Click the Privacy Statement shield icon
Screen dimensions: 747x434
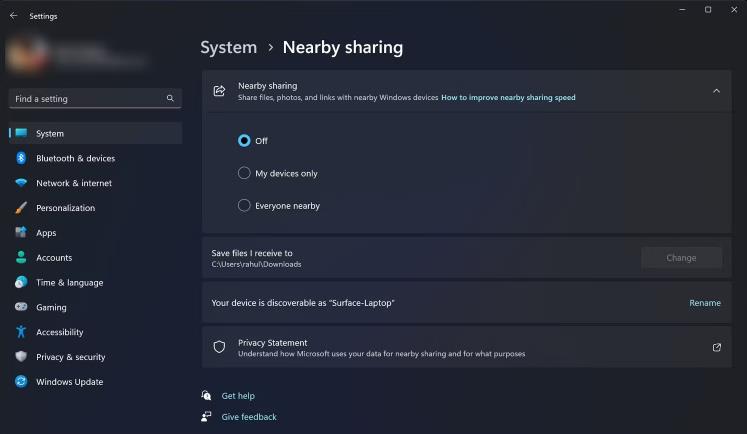[x=219, y=347]
